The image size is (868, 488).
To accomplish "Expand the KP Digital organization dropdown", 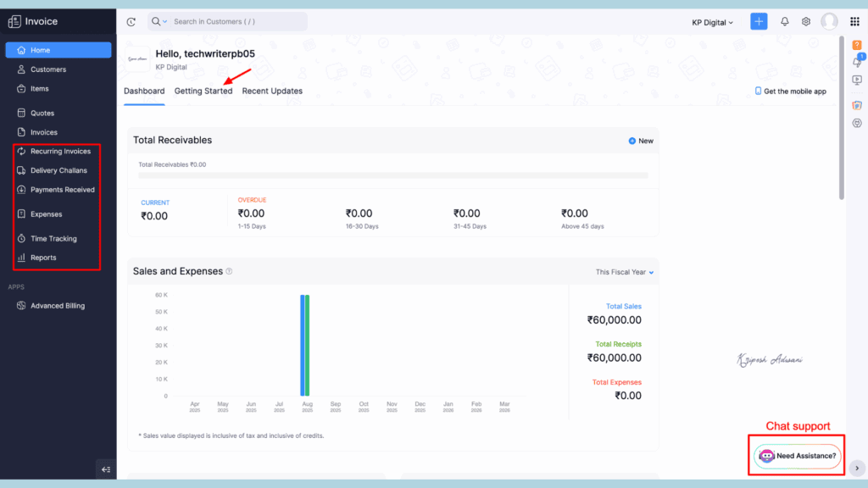I will pyautogui.click(x=713, y=23).
